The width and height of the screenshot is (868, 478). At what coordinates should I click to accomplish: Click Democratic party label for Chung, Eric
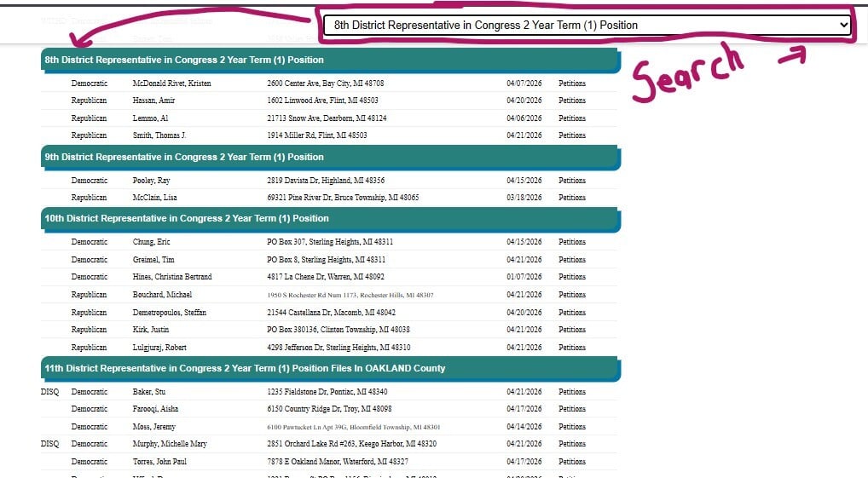pyautogui.click(x=90, y=242)
